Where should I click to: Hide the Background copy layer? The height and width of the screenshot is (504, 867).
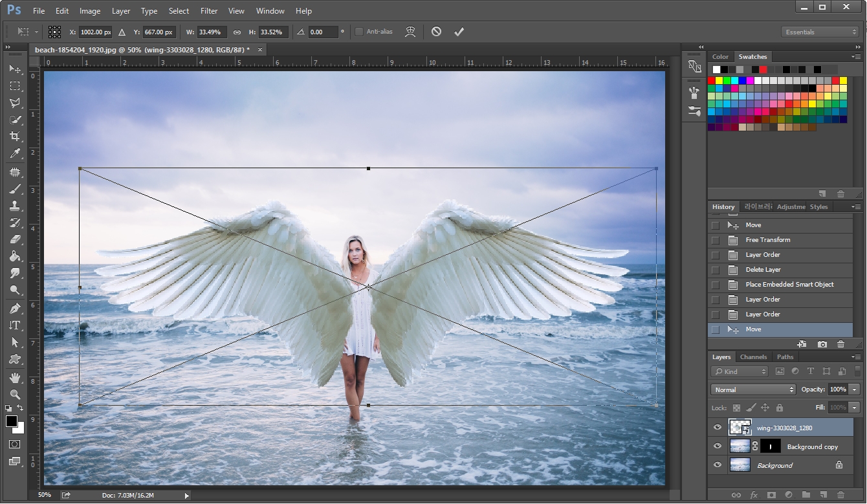(x=717, y=446)
